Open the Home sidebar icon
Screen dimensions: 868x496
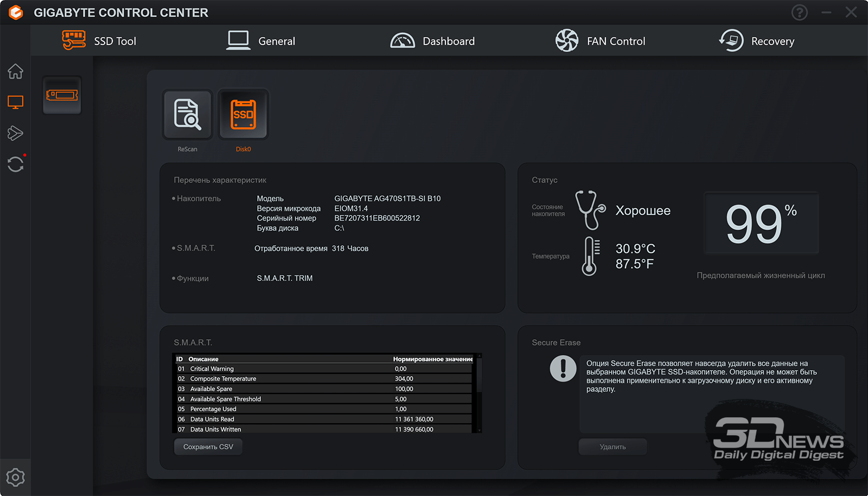[15, 71]
